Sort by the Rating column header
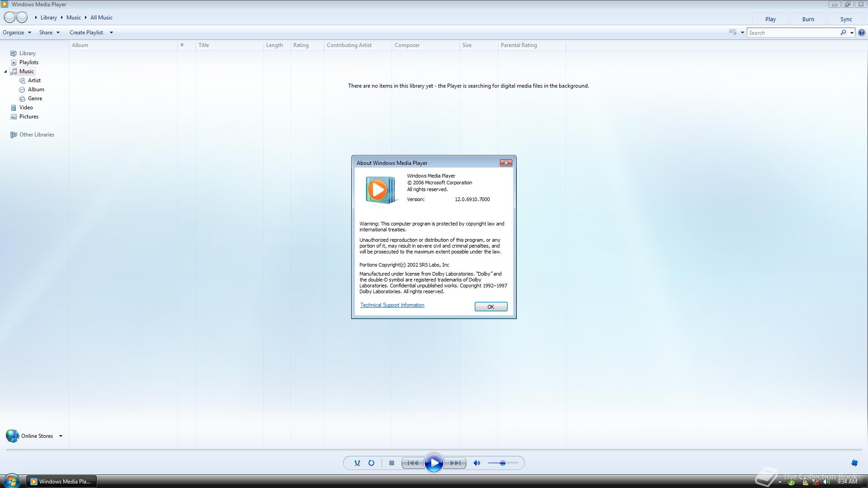This screenshot has height=488, width=868. [307, 45]
